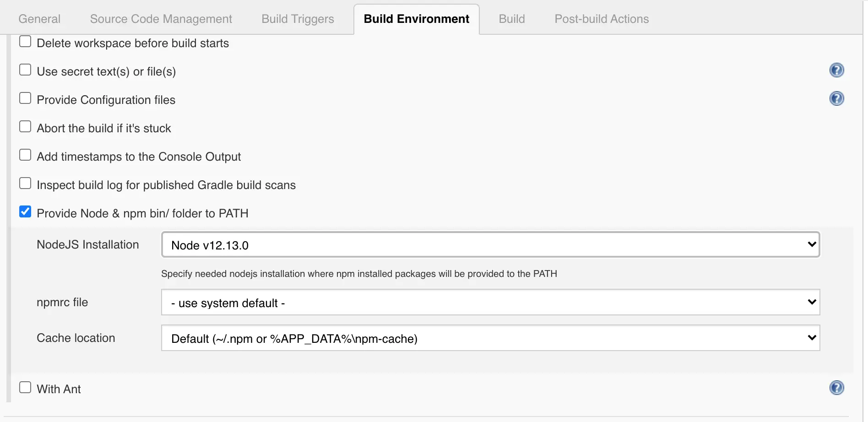Open Source Code Management tab

point(161,19)
